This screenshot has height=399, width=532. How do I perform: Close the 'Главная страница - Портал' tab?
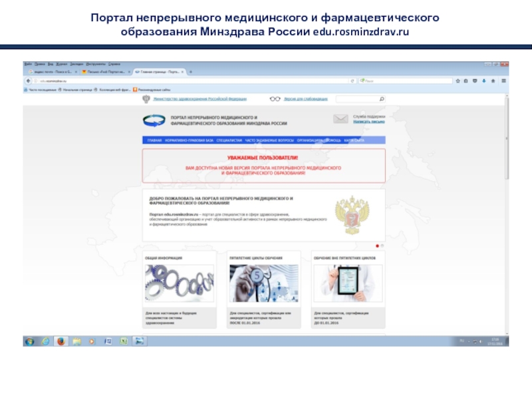[x=182, y=72]
